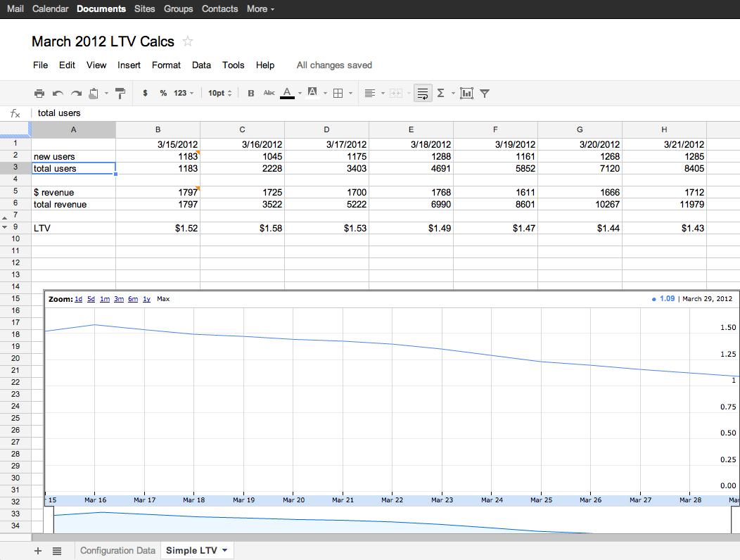The height and width of the screenshot is (560, 740).
Task: Select the LTV cell in column A
Action: pyautogui.click(x=74, y=228)
